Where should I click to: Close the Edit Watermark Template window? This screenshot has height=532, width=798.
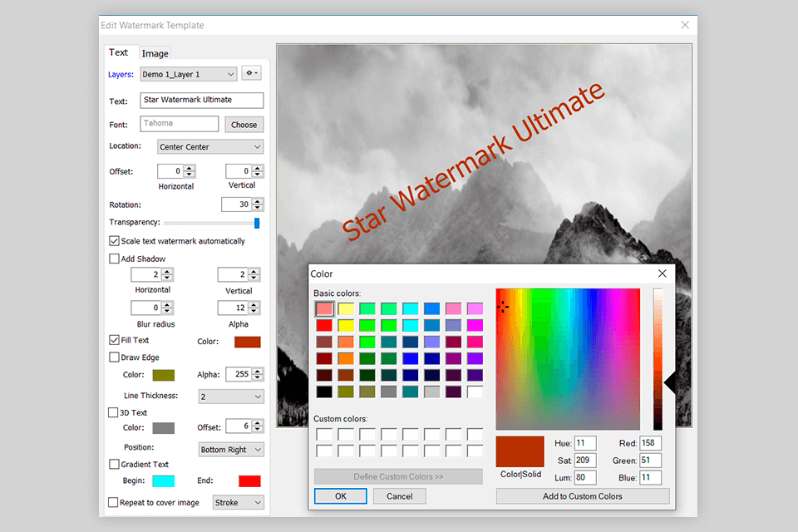click(685, 25)
